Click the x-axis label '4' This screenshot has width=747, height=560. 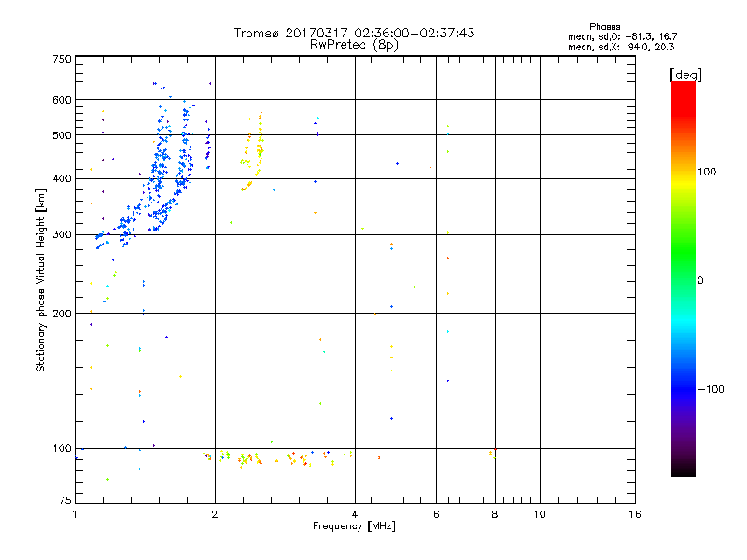355,514
